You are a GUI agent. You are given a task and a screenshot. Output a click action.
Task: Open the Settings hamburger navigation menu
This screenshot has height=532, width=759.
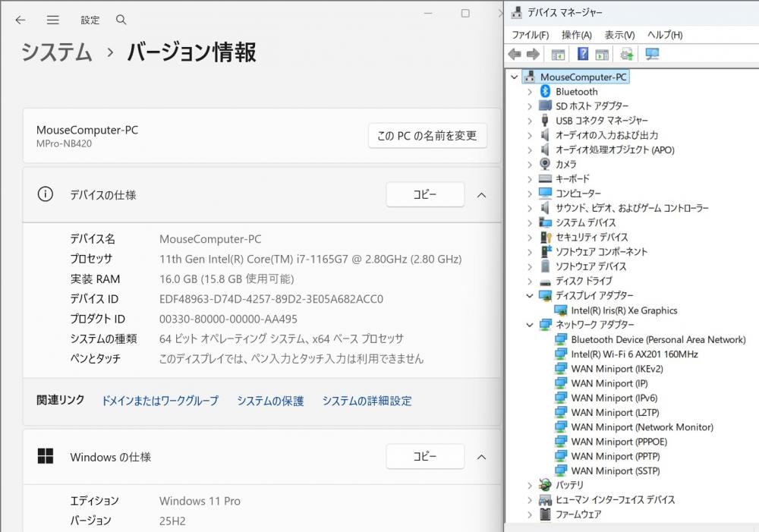[x=52, y=20]
